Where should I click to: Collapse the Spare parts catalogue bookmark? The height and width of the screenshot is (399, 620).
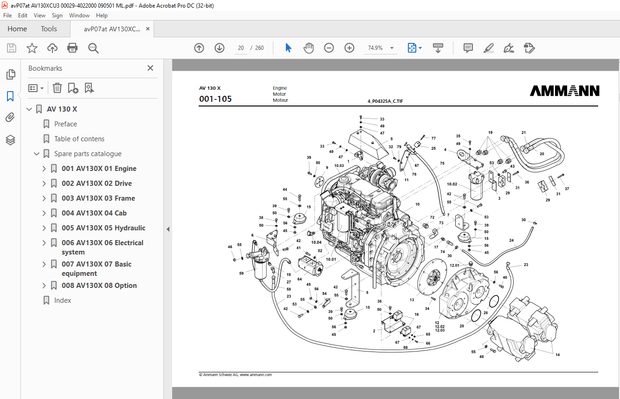coord(36,154)
